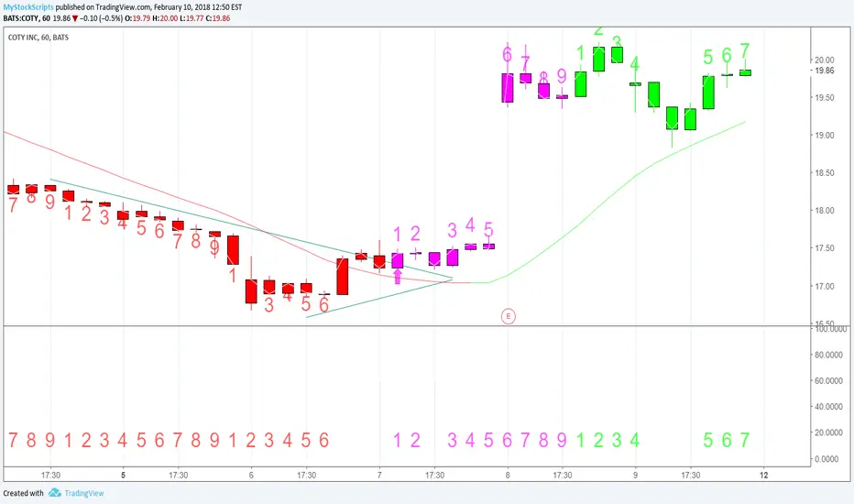
Task: Click the tall red candle rising before day 7
Action: click(x=342, y=276)
